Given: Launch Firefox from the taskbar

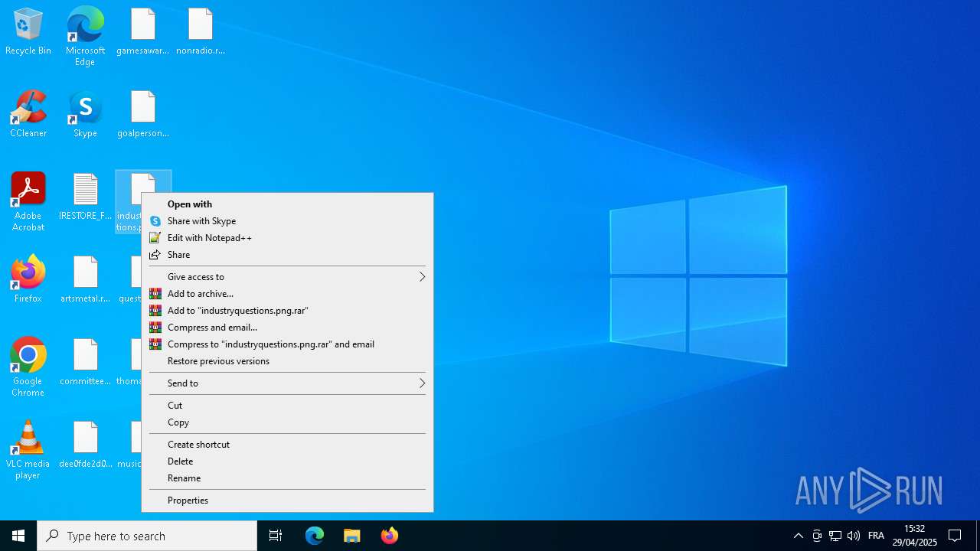Looking at the screenshot, I should (390, 536).
